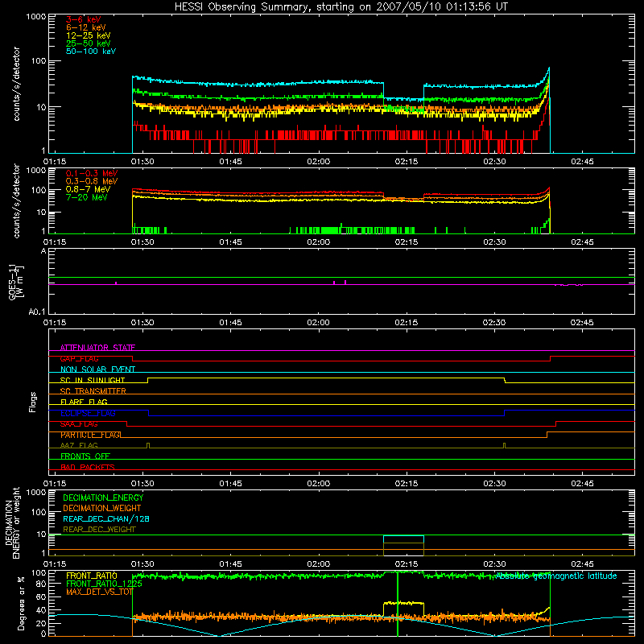
Task: Click the MAX_DET_VS_TOT legend label
Action: click(x=100, y=592)
